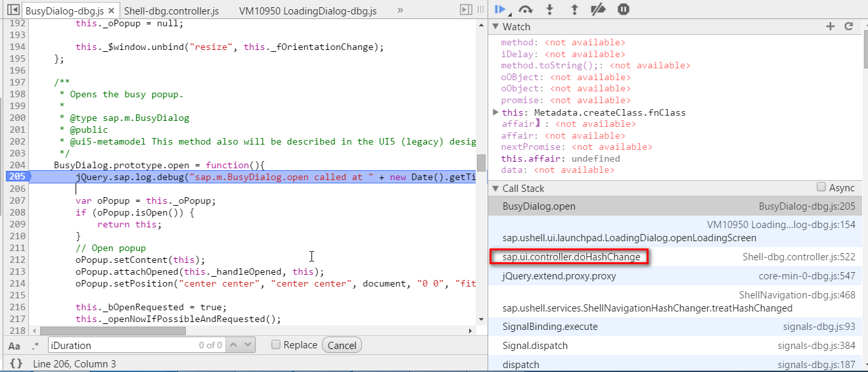Resume script execution
This screenshot has width=868, height=372.
500,9
